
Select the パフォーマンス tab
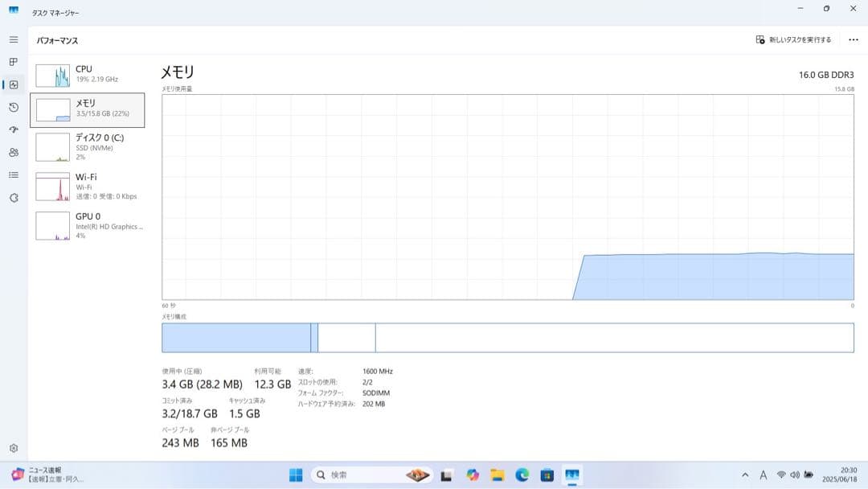pos(57,39)
